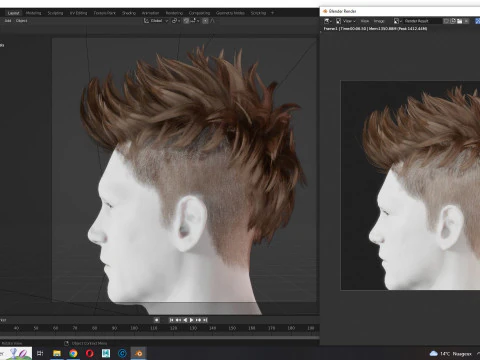This screenshot has width=480, height=360.
Task: Toggle auto keying record button in timeline
Action: pyautogui.click(x=157, y=320)
